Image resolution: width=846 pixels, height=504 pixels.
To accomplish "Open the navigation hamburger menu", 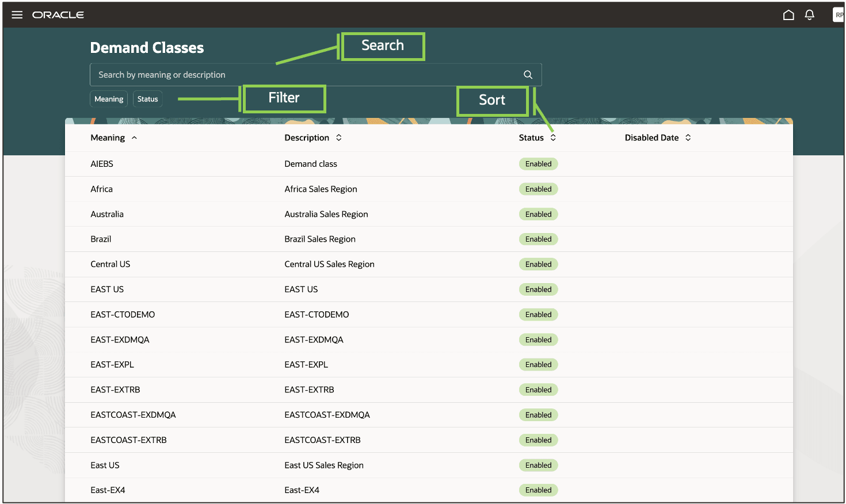I will click(x=17, y=14).
